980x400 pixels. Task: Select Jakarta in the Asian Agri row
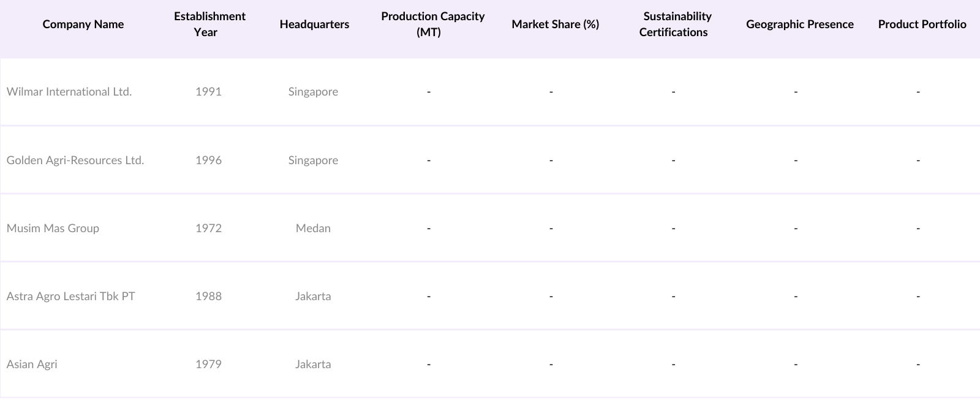click(313, 364)
